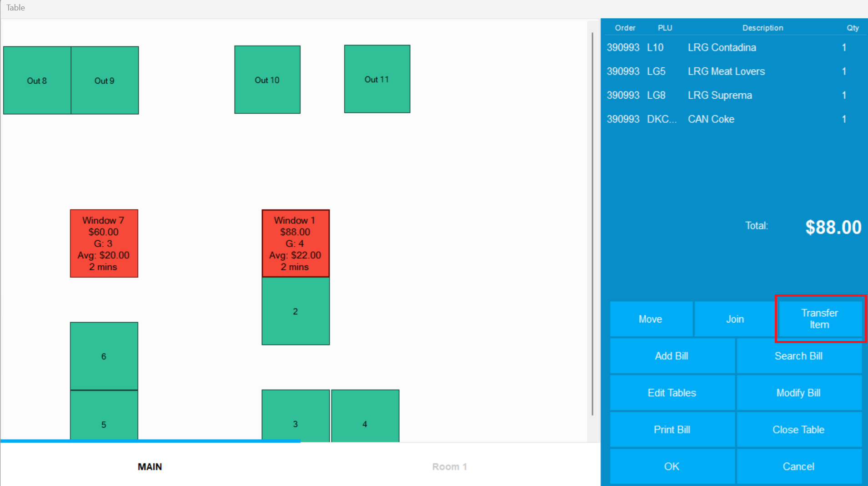Choose the Out 10 table
Viewport: 868px width, 486px height.
267,80
